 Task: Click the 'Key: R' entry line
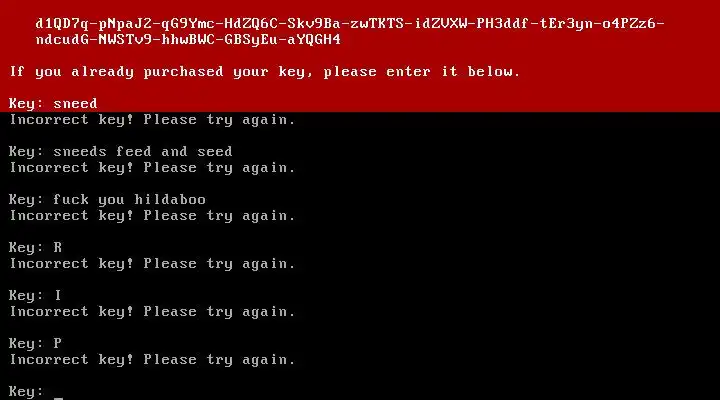[35, 248]
